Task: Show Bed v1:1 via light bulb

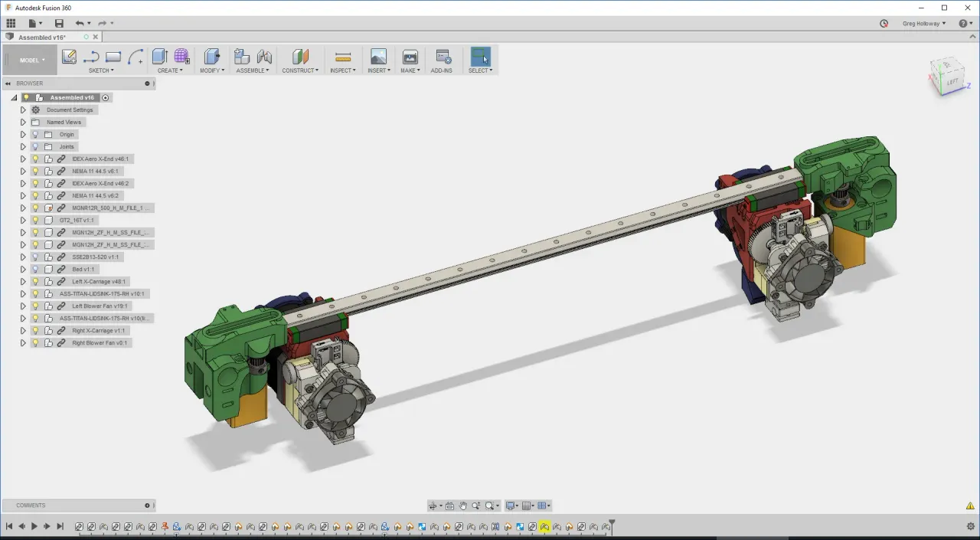Action: click(x=34, y=269)
